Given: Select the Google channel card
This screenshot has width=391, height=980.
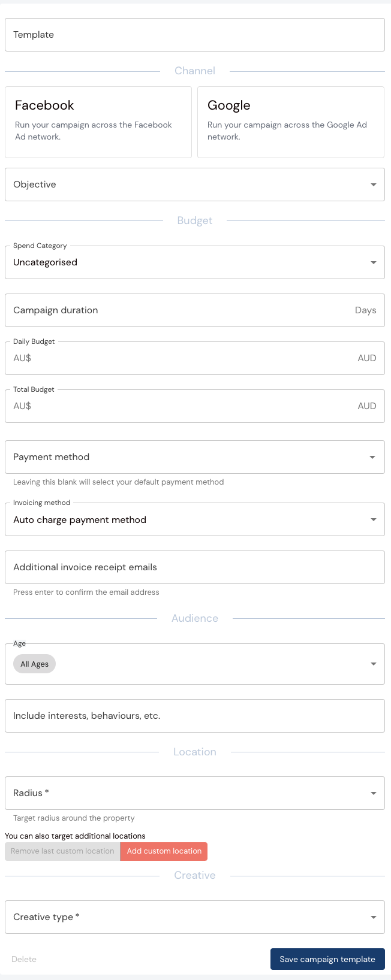Looking at the screenshot, I should coord(291,122).
